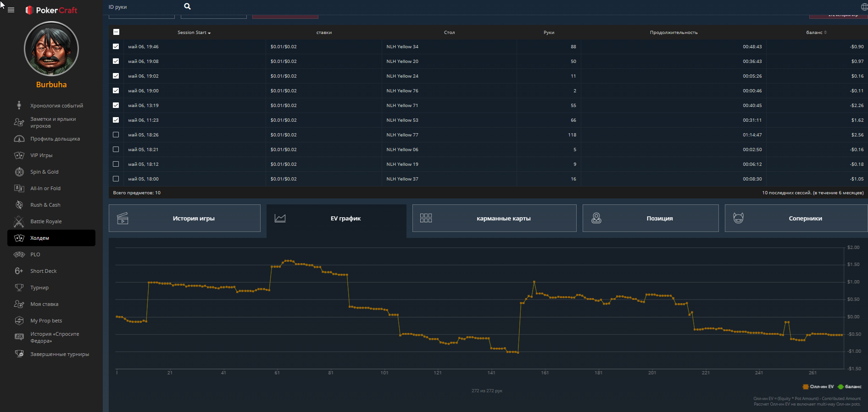Open Battle Royale section
The image size is (868, 412).
pos(51,221)
